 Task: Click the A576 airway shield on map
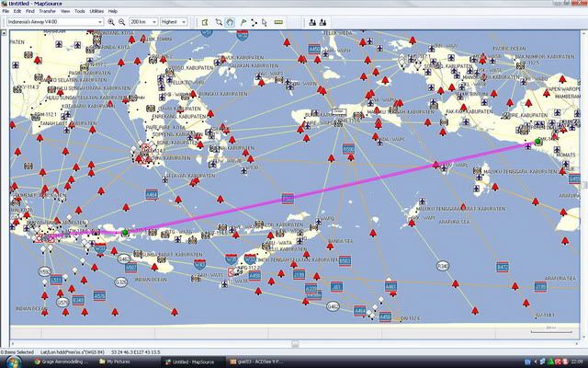pos(99,295)
